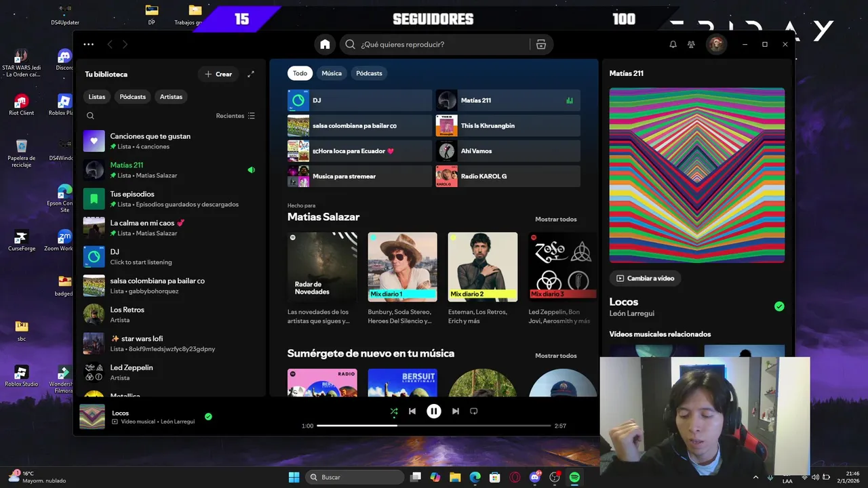Open salsa colombiana playlist in library list

click(170, 285)
